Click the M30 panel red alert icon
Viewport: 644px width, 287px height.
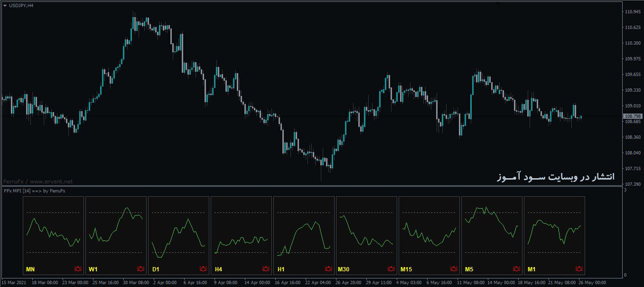tap(391, 269)
